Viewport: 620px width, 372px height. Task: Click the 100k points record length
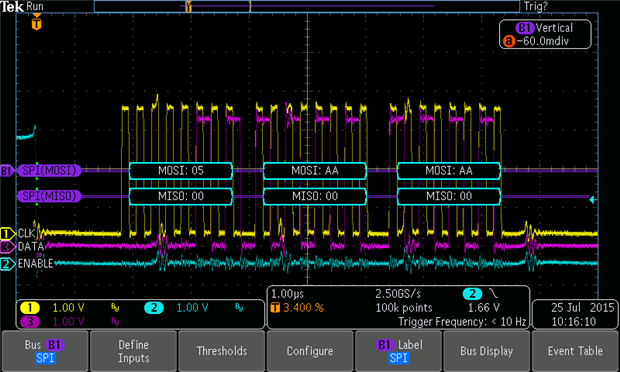tap(404, 308)
